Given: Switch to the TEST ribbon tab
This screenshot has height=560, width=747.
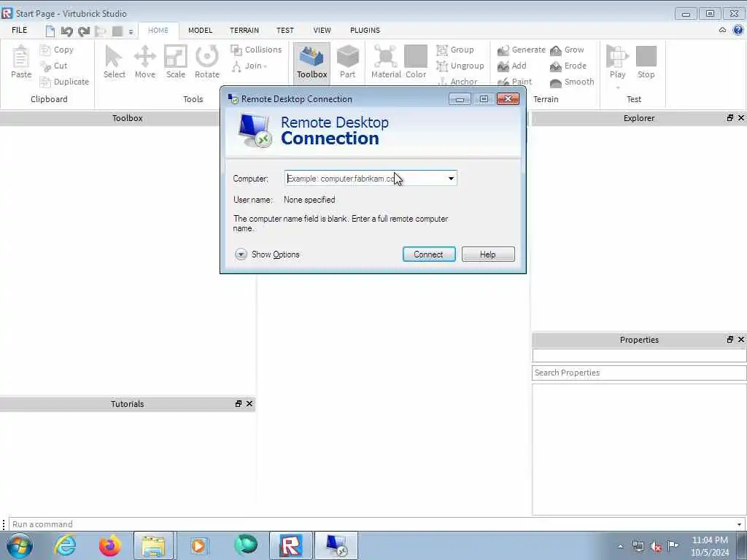Looking at the screenshot, I should (x=285, y=30).
